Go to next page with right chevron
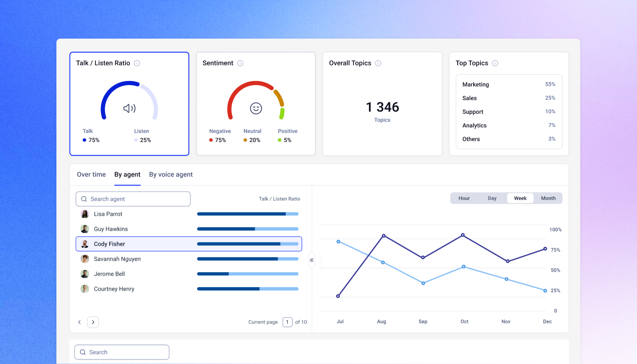637x364 pixels. click(x=93, y=322)
